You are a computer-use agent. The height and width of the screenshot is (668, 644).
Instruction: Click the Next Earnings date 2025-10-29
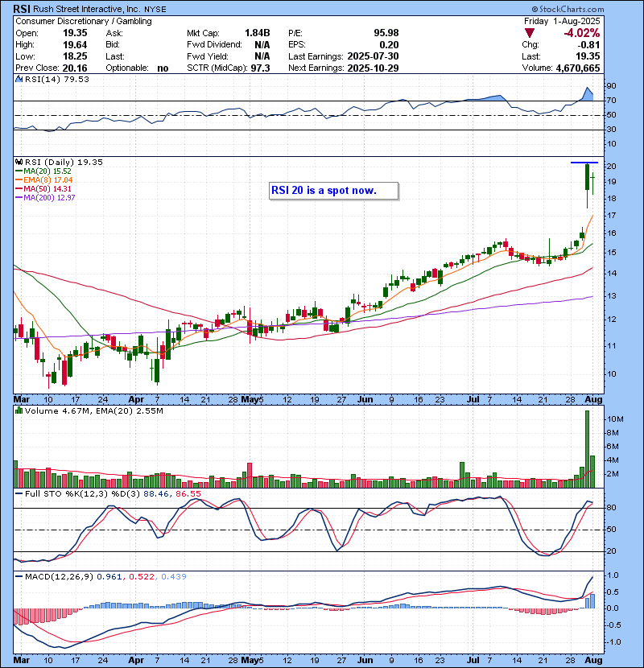click(373, 68)
